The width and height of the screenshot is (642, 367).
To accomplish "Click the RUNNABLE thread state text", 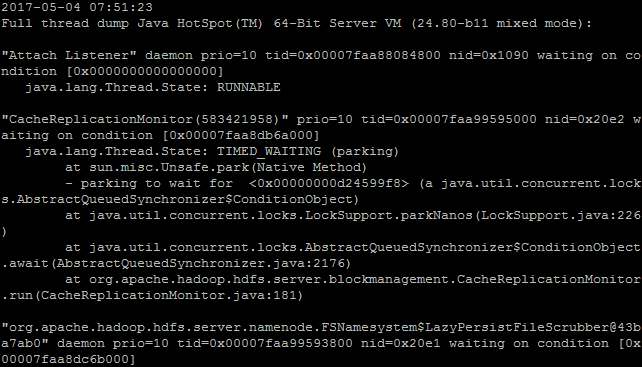I will (249, 87).
